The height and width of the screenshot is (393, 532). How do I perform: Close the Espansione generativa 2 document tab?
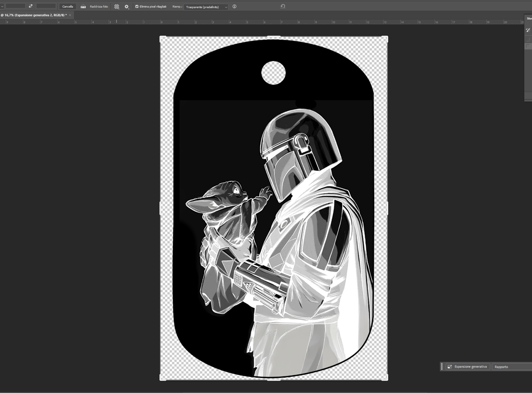(x=70, y=15)
